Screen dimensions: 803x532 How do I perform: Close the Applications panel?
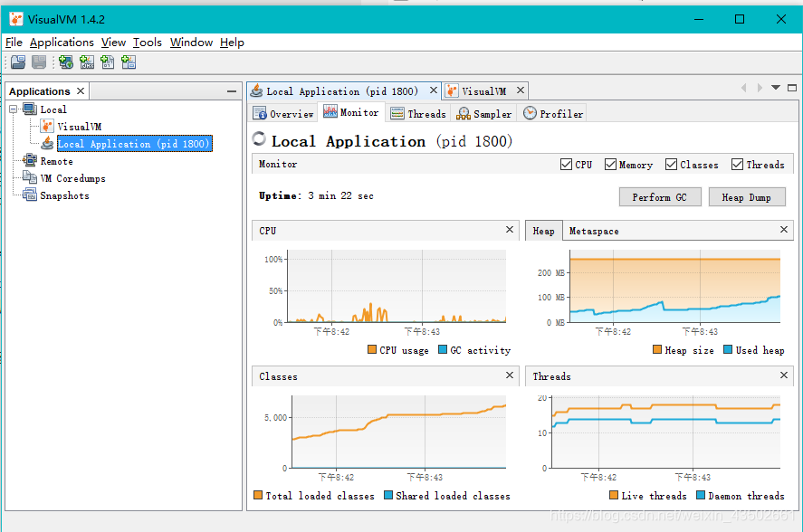[81, 91]
